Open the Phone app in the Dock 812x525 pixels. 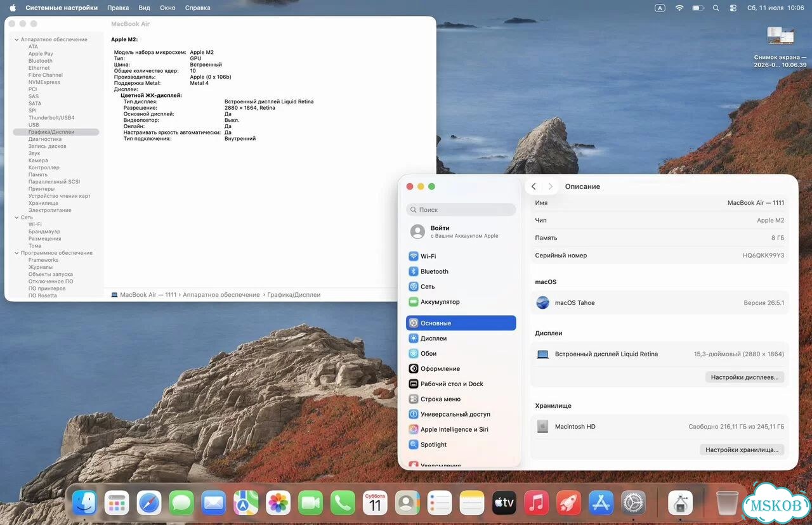tap(343, 503)
